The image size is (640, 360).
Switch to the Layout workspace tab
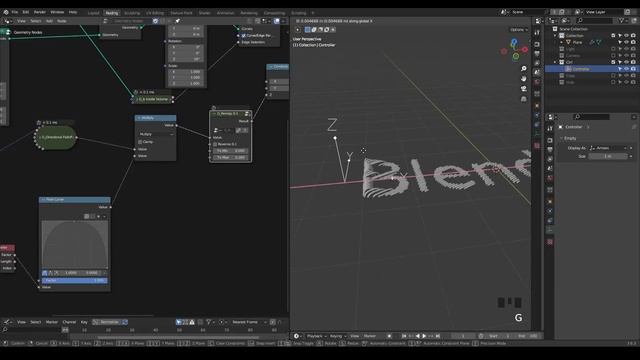point(93,13)
